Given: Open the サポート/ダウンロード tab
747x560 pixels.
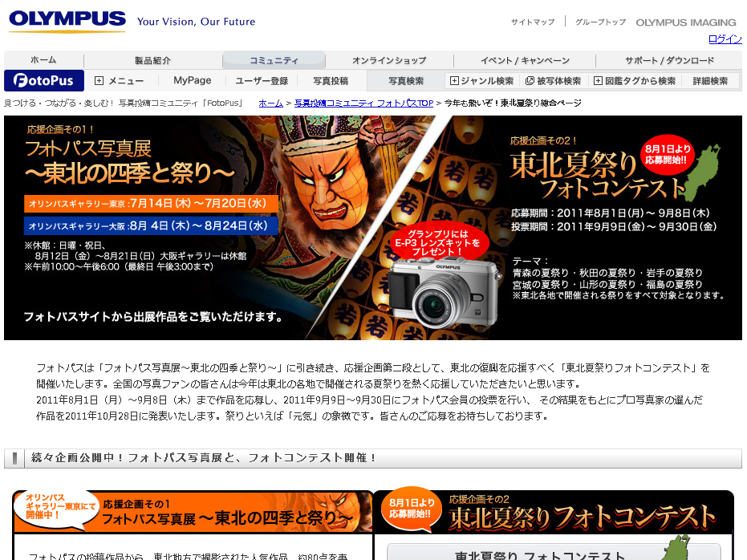Looking at the screenshot, I should (669, 60).
